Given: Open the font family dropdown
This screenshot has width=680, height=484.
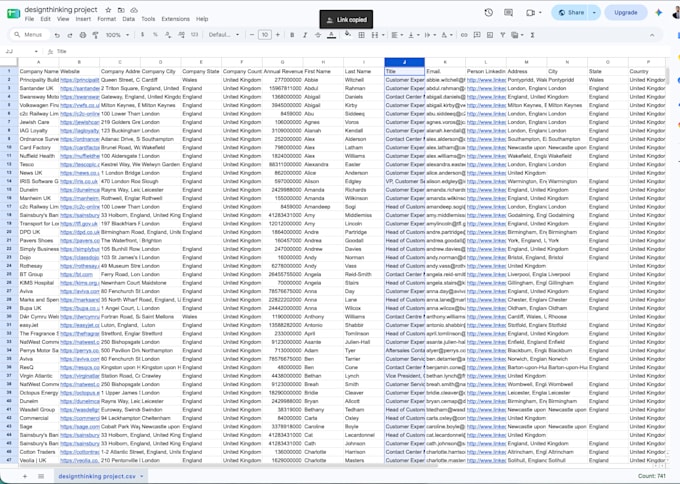Looking at the screenshot, I should click(224, 35).
